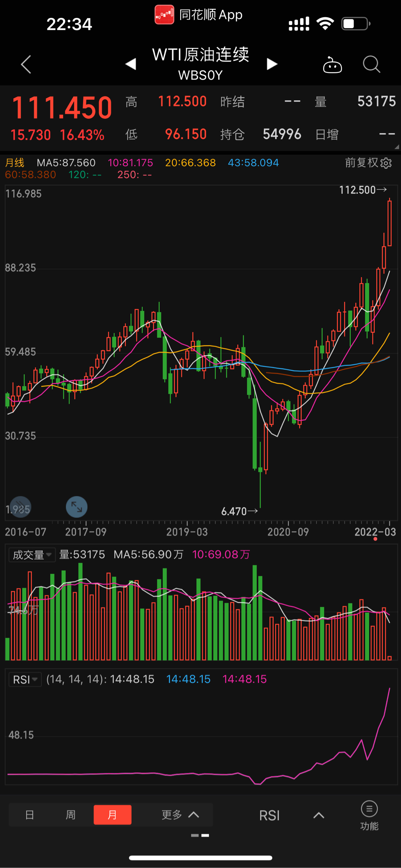The image size is (401, 868).
Task: Open the RSI indicator dropdown in subchart
Action: 25,679
